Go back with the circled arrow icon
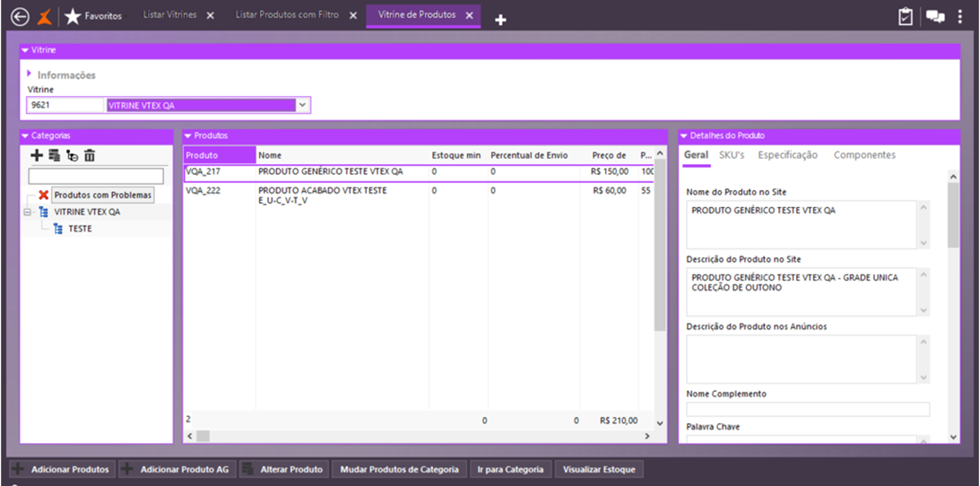 point(20,16)
